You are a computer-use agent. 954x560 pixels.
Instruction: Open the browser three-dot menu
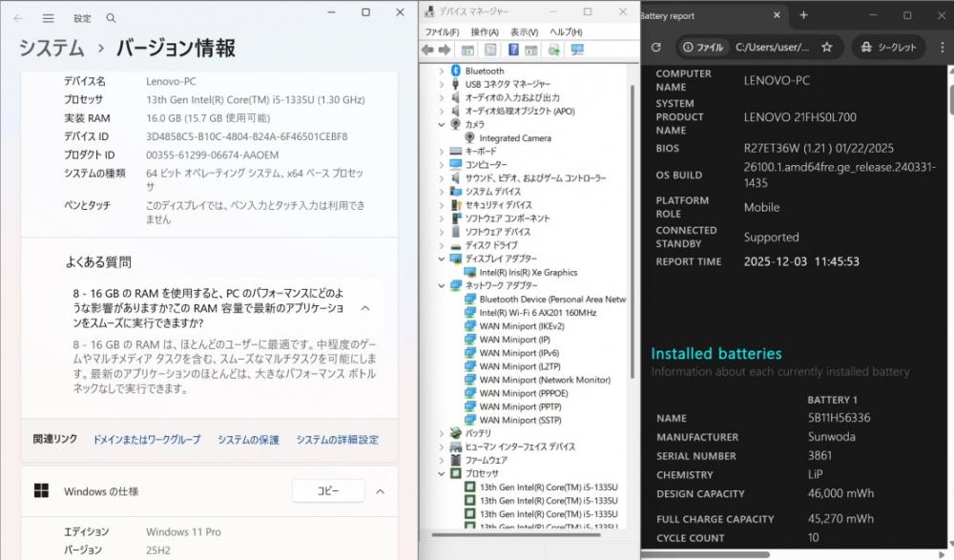click(x=942, y=47)
